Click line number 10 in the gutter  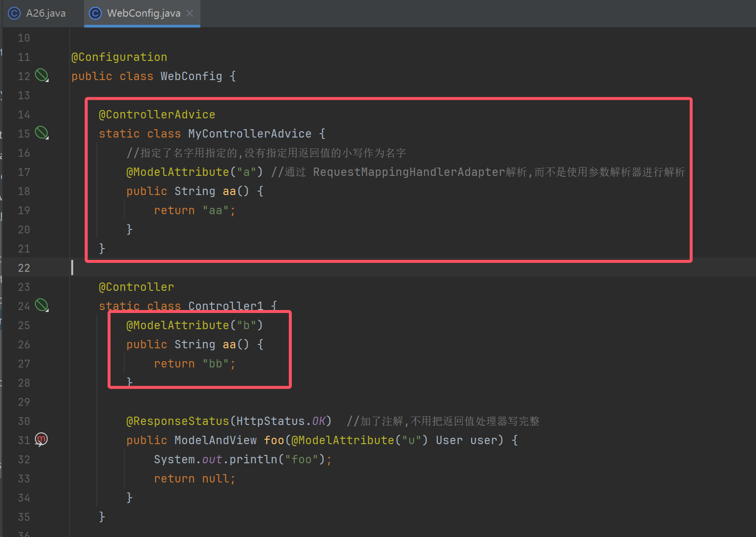pos(24,38)
